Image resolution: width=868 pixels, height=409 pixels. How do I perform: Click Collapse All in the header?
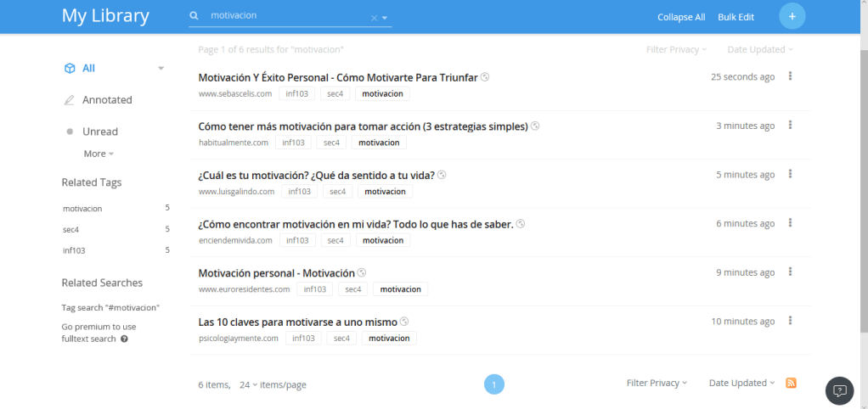[681, 17]
